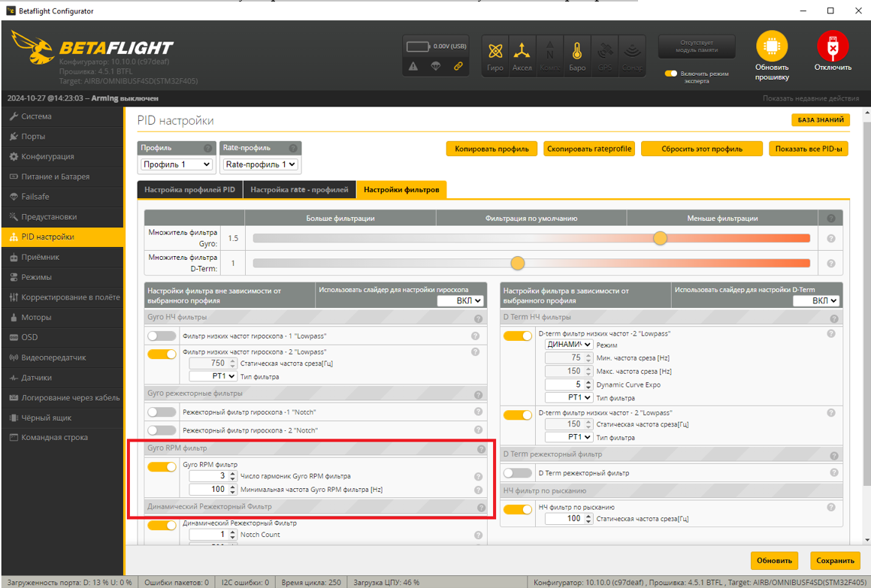871x588 pixels.
Task: Click the Сохранить button
Action: click(x=834, y=560)
